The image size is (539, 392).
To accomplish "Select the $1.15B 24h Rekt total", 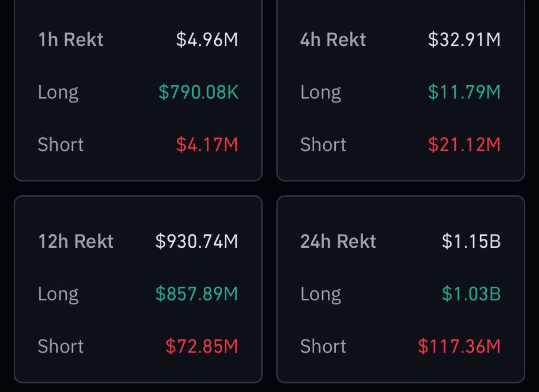I will tap(471, 242).
